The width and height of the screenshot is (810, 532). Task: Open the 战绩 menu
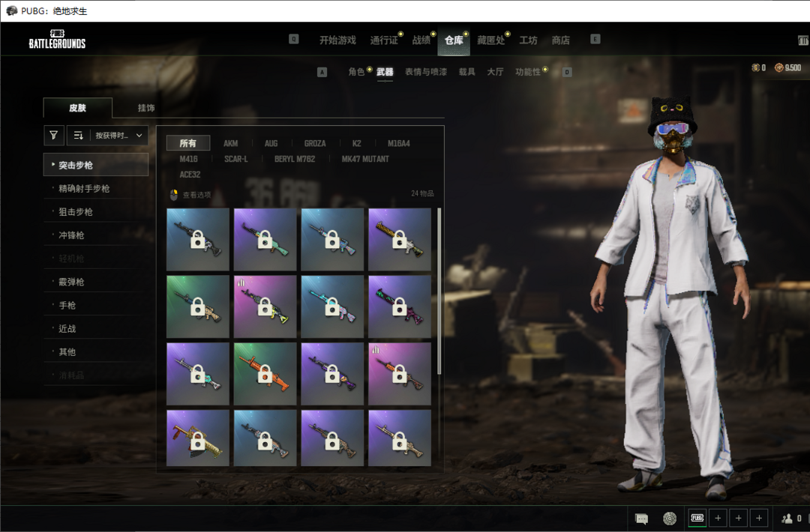point(421,40)
